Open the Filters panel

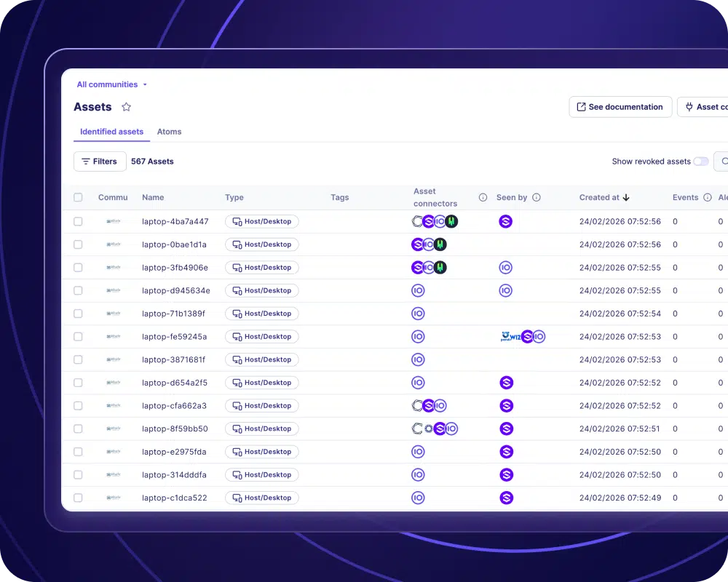(x=100, y=162)
